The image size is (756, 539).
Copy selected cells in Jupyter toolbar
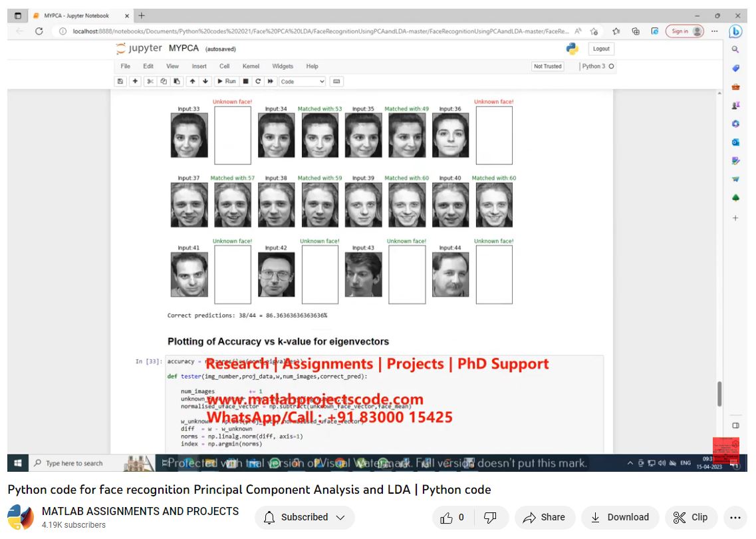[x=164, y=82]
